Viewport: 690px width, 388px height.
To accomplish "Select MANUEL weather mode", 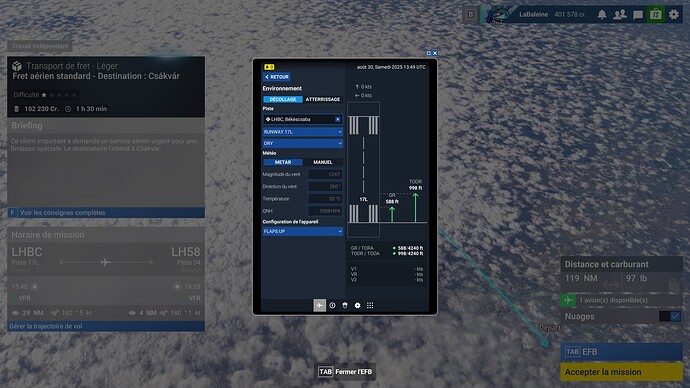I will pos(323,162).
